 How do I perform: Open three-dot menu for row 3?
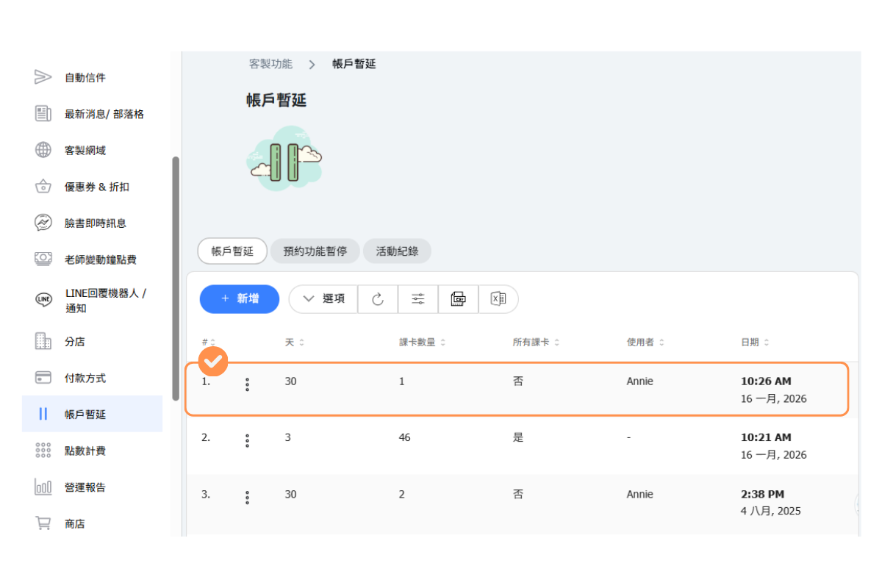click(247, 497)
